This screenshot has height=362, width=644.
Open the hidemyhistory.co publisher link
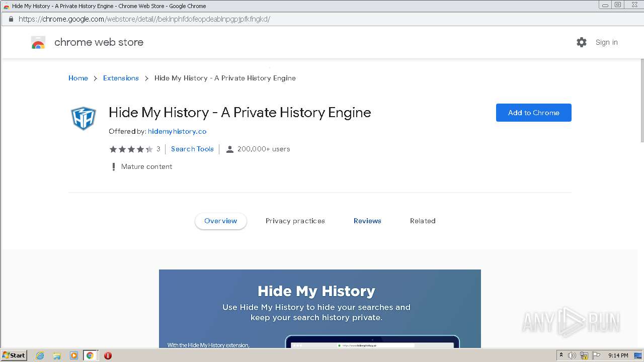pyautogui.click(x=177, y=131)
